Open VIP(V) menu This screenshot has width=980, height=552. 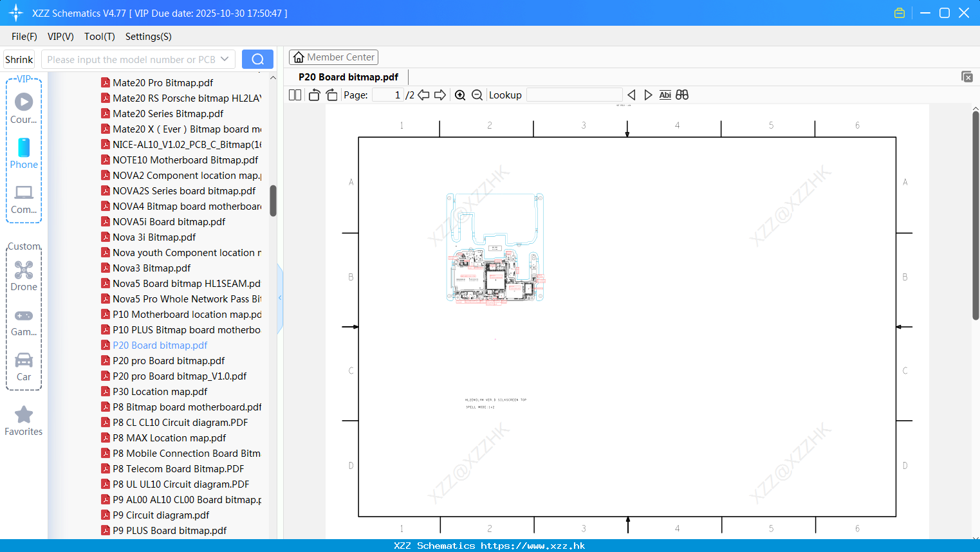click(60, 37)
